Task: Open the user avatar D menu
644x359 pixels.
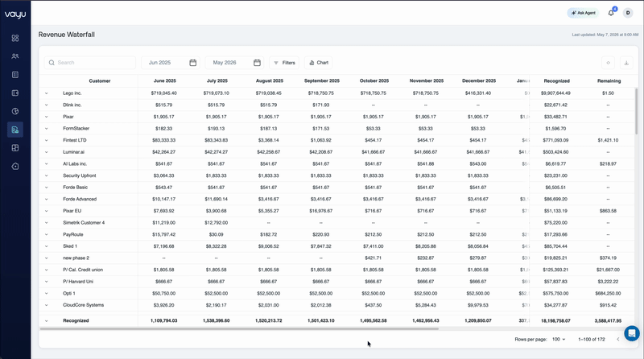Action: pos(628,13)
